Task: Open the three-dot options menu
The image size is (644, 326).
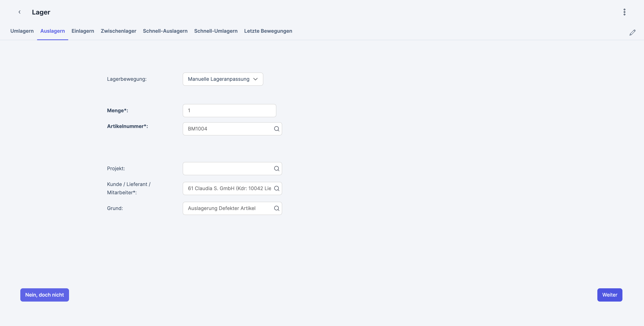Action: [624, 12]
